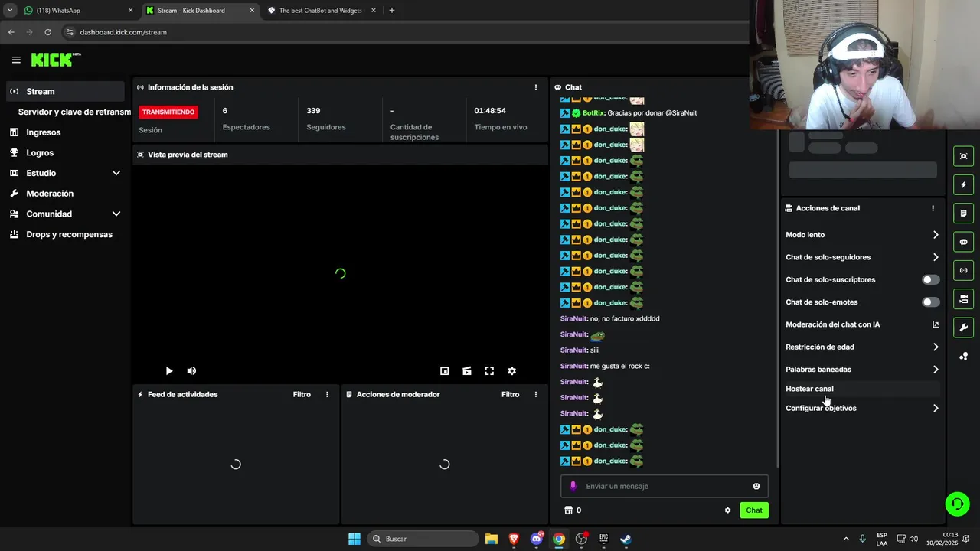Open Epic Games from the taskbar
Viewport: 980px width, 551px height.
click(603, 539)
